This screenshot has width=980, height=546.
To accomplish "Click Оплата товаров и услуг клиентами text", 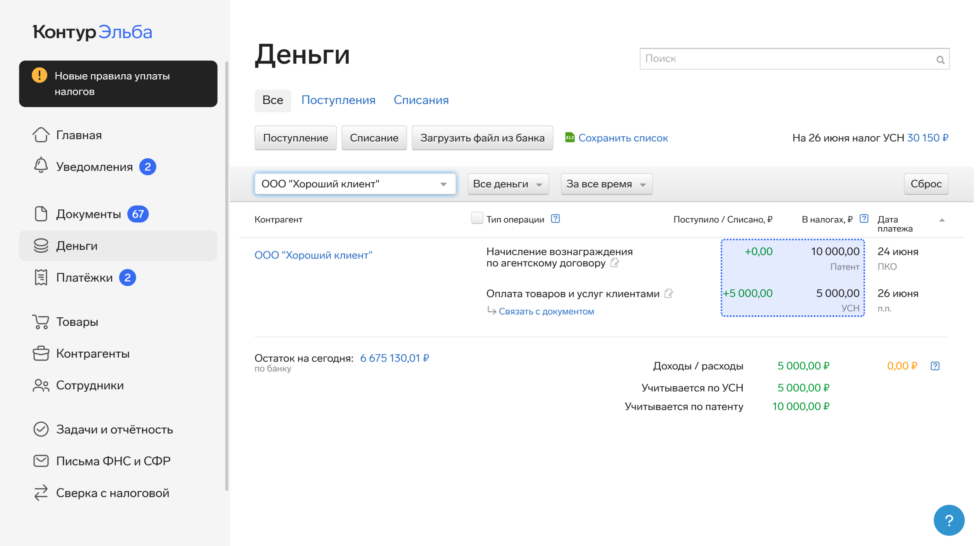I will tap(573, 294).
